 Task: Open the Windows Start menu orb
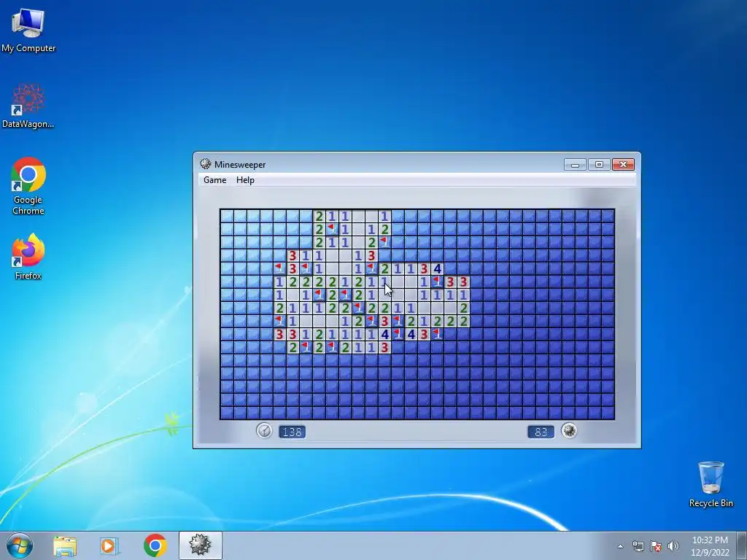click(x=20, y=545)
